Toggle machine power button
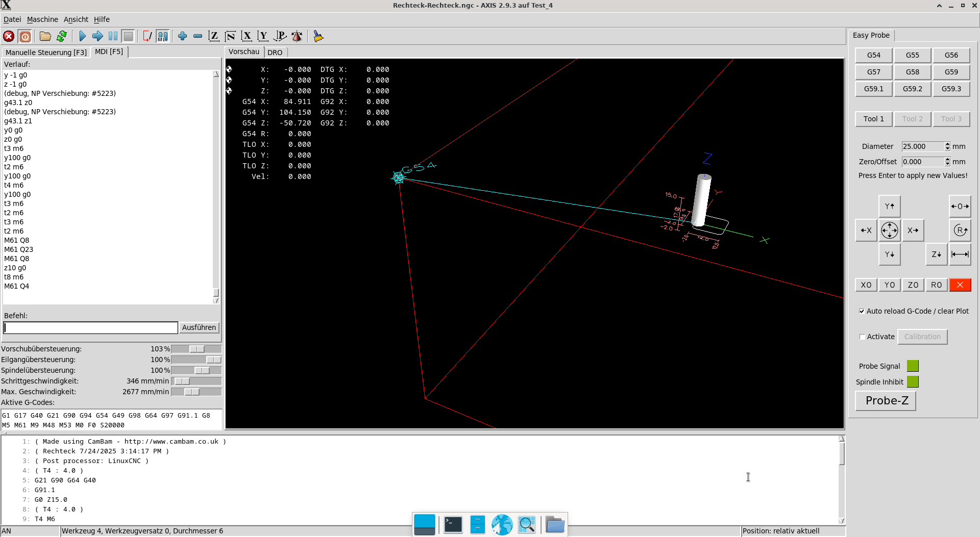The width and height of the screenshot is (980, 537). coord(25,36)
